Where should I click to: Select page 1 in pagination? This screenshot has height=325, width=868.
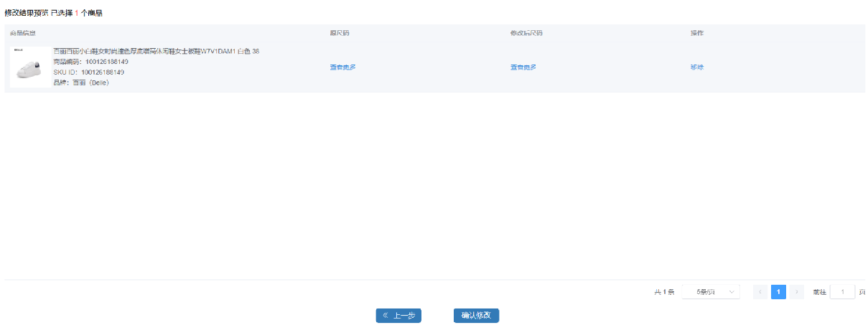778,292
